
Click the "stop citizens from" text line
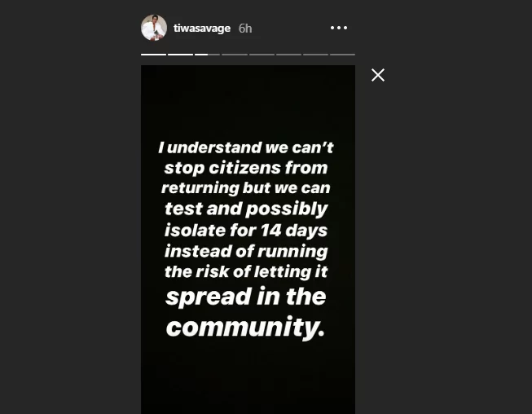pyautogui.click(x=246, y=168)
